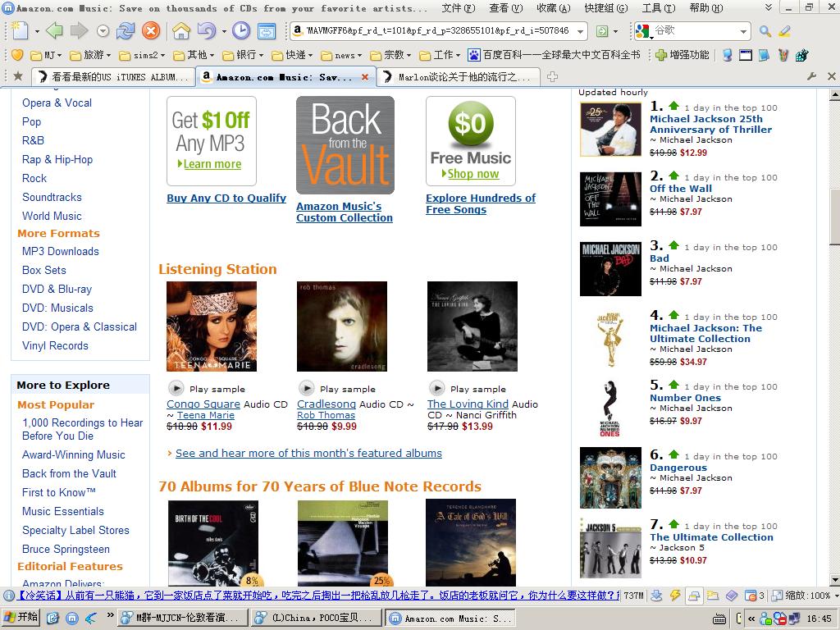Click the search magnifier icon
This screenshot has width=840, height=630.
pos(765,31)
